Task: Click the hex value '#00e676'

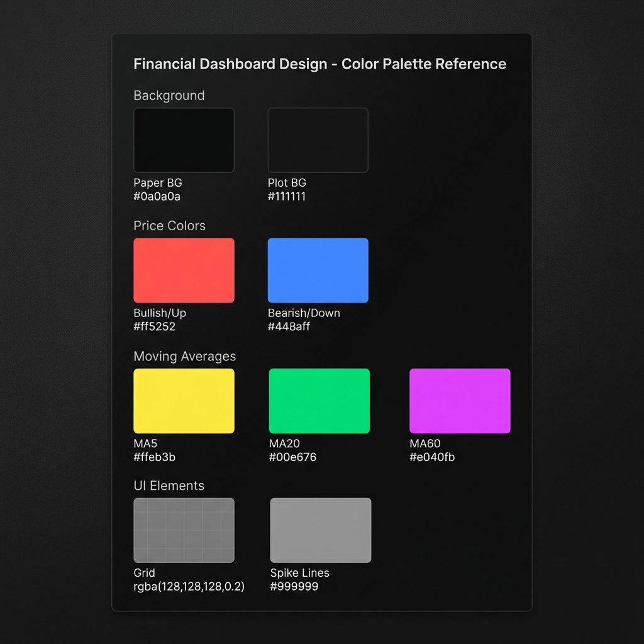Action: coord(292,457)
